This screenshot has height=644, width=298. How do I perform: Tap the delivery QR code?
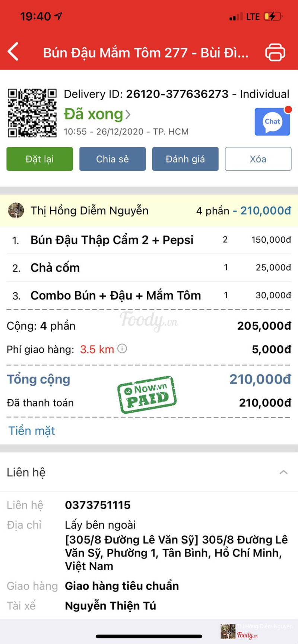pyautogui.click(x=32, y=113)
